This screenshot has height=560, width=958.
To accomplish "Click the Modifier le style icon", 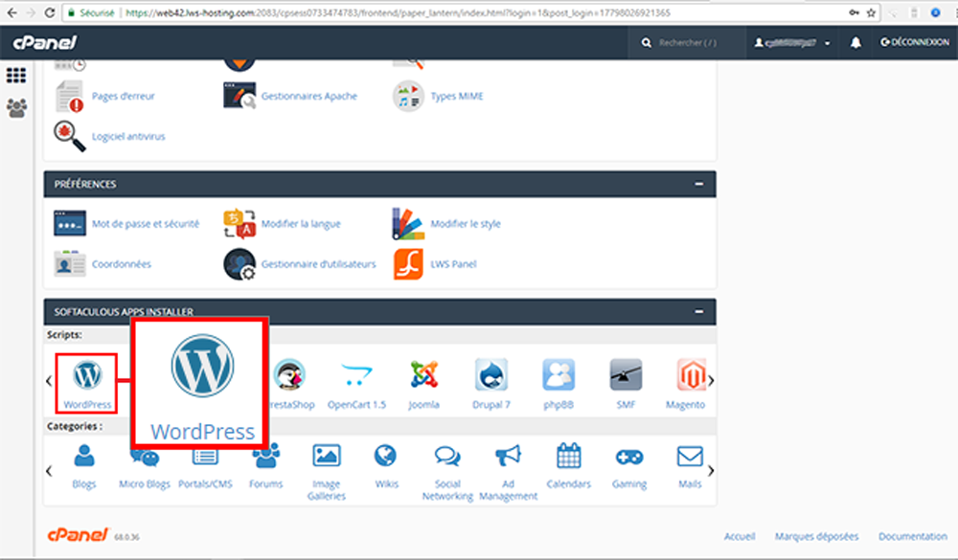I will click(x=408, y=223).
